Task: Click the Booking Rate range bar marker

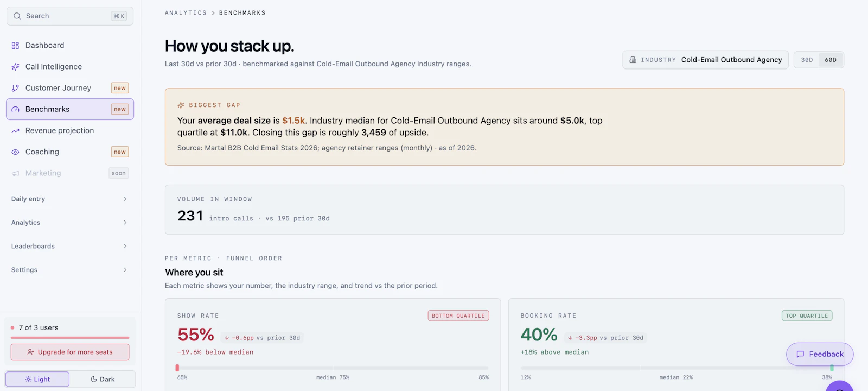Action: click(x=832, y=368)
